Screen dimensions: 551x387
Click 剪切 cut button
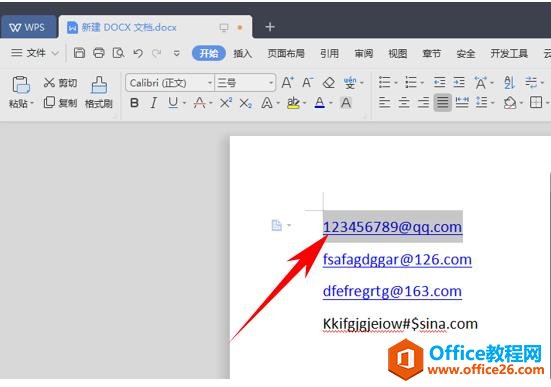click(x=60, y=83)
